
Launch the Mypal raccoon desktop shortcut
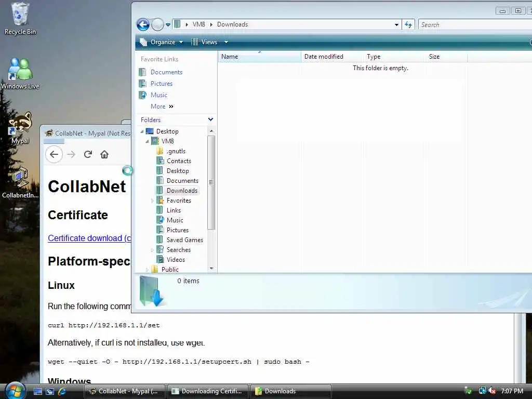click(20, 128)
